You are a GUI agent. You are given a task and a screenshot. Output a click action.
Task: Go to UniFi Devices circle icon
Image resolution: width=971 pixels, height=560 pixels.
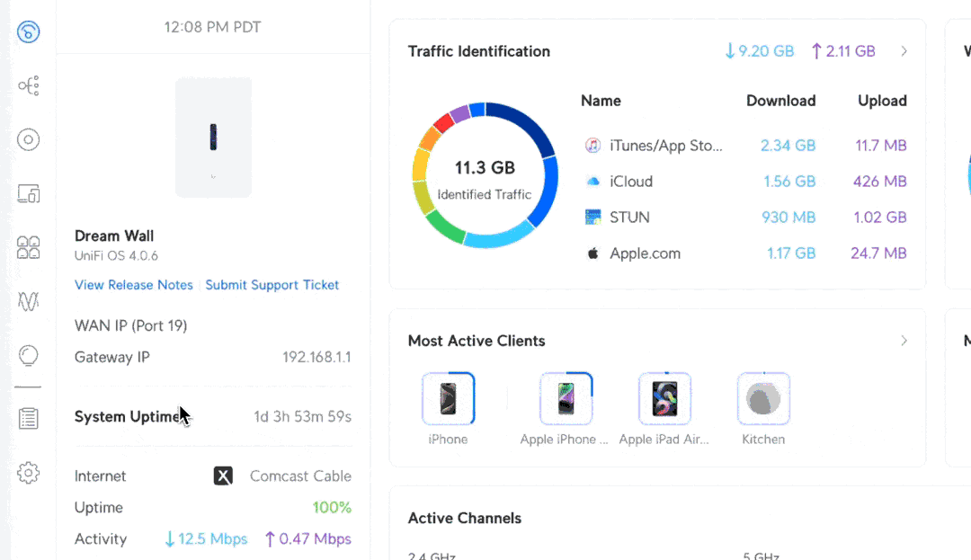(29, 140)
